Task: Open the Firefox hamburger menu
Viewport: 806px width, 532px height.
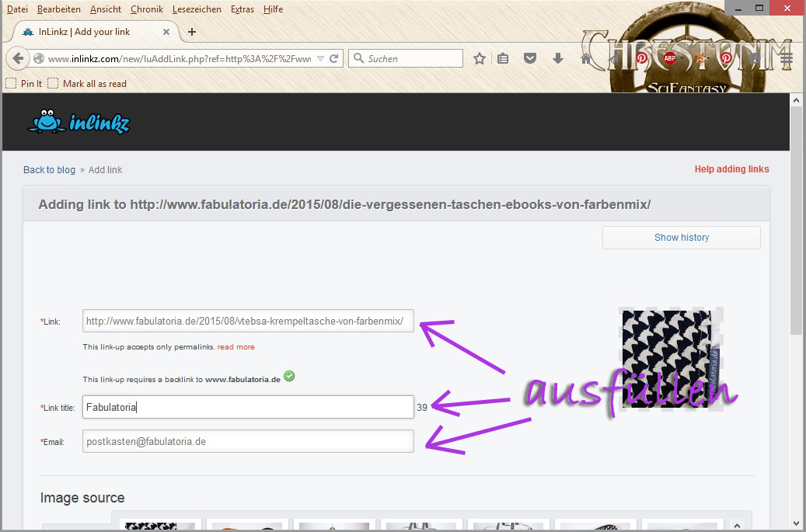Action: (x=786, y=58)
